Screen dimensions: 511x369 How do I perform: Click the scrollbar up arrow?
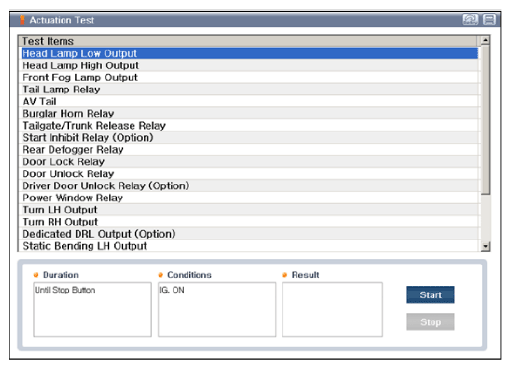(x=485, y=41)
